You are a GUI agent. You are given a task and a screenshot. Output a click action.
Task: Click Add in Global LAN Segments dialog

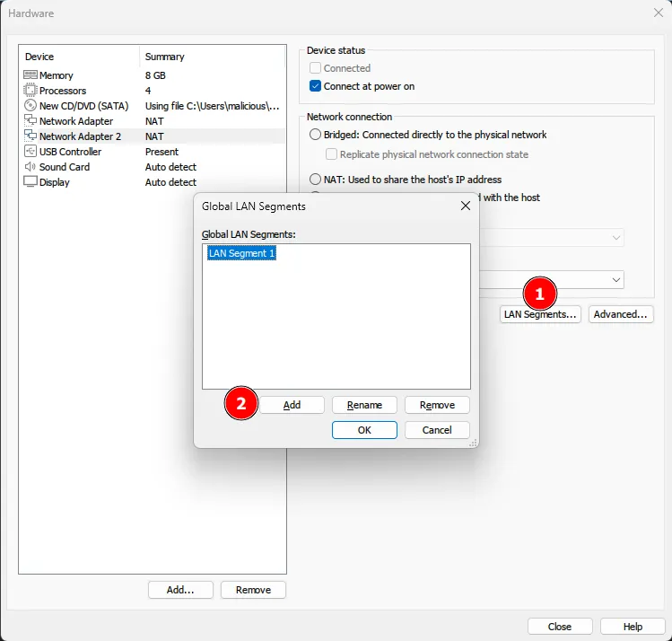pos(292,405)
